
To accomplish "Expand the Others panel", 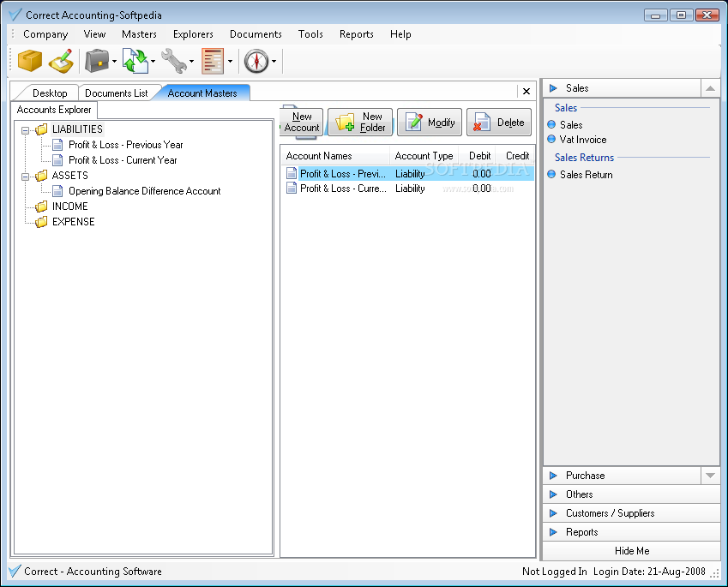I will pos(631,494).
